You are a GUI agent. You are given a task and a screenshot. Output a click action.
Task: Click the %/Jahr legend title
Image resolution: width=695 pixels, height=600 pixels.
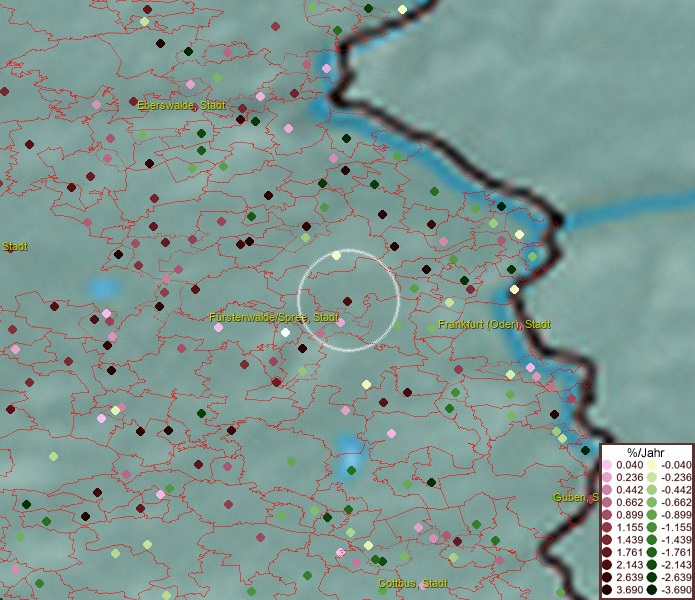coord(647,452)
